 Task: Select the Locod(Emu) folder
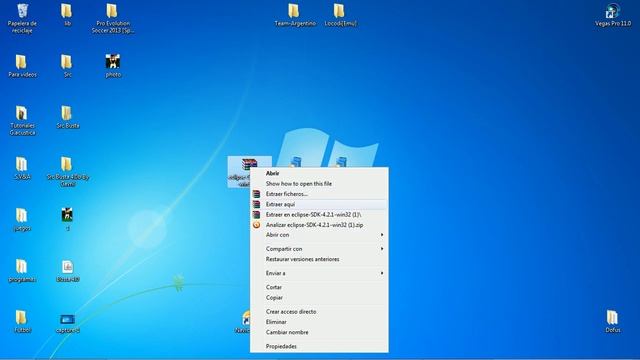[x=340, y=15]
